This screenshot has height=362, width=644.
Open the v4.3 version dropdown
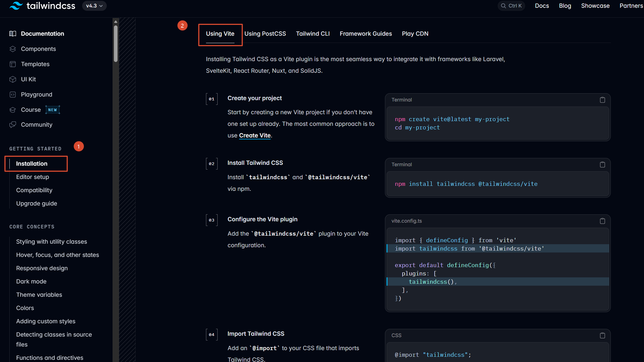[x=94, y=6]
